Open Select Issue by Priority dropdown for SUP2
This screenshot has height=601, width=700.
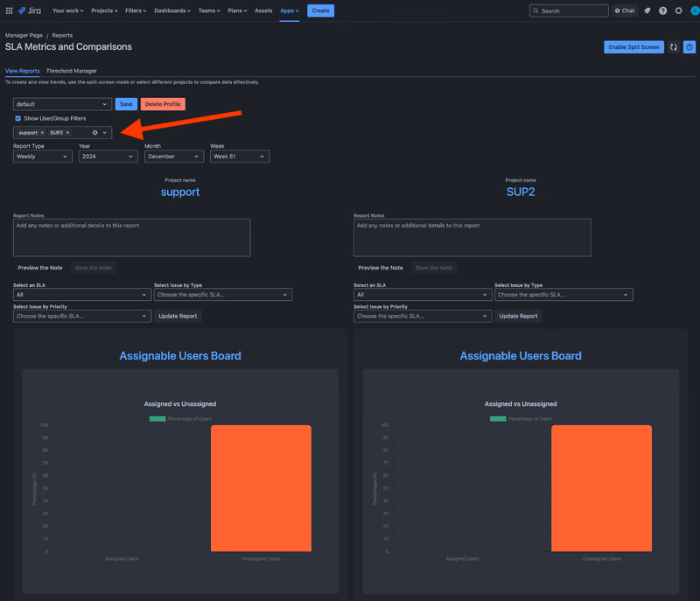coord(423,316)
